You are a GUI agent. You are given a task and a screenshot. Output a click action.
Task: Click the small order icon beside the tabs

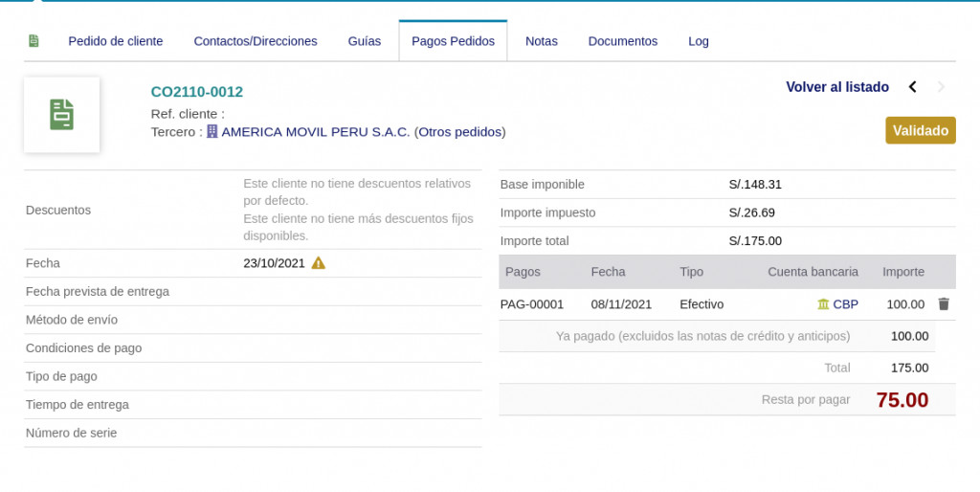[x=33, y=41]
